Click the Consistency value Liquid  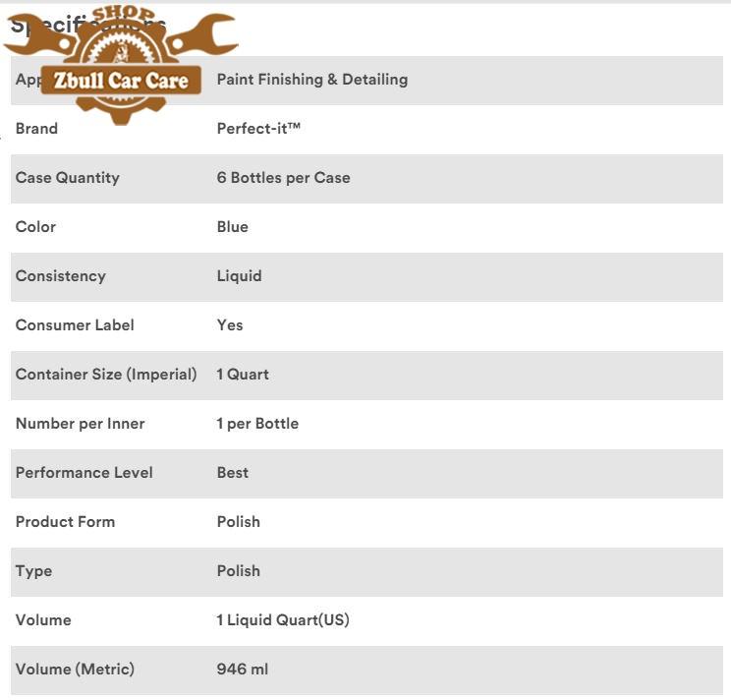click(239, 276)
